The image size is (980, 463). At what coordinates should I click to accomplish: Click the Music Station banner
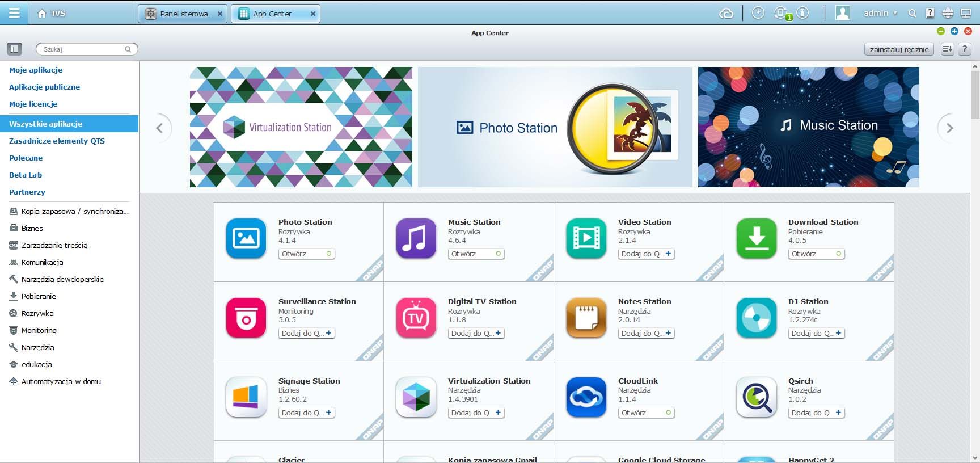tap(808, 127)
